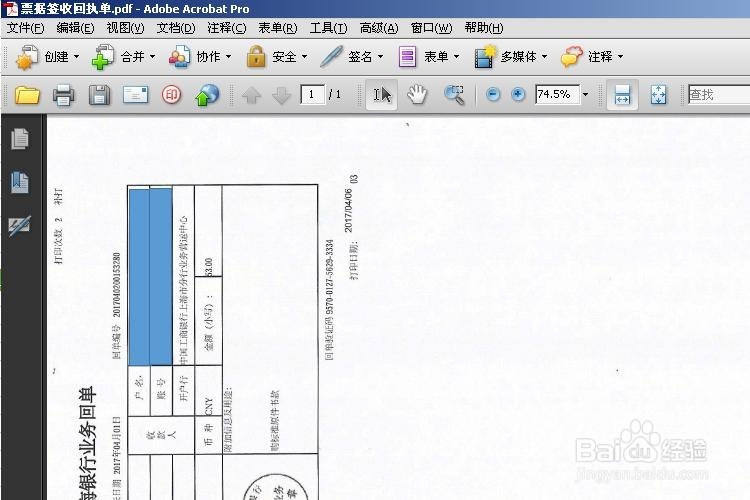Open the 工具(T) menu

[328, 28]
